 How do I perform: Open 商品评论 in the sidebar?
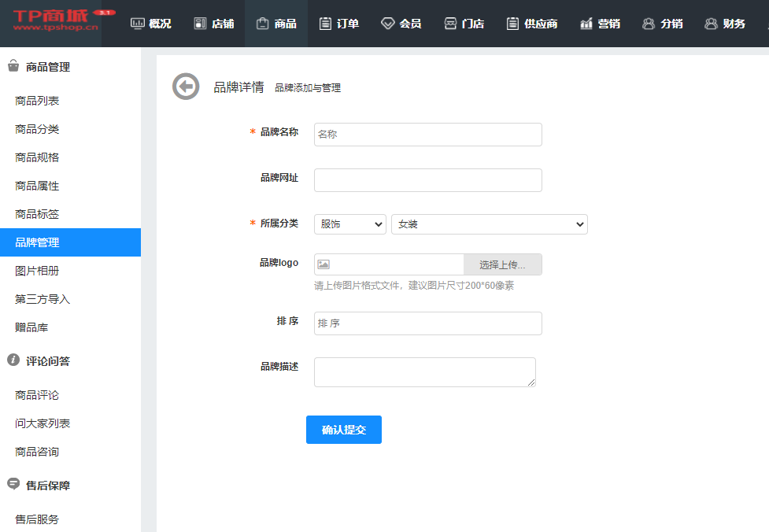37,395
